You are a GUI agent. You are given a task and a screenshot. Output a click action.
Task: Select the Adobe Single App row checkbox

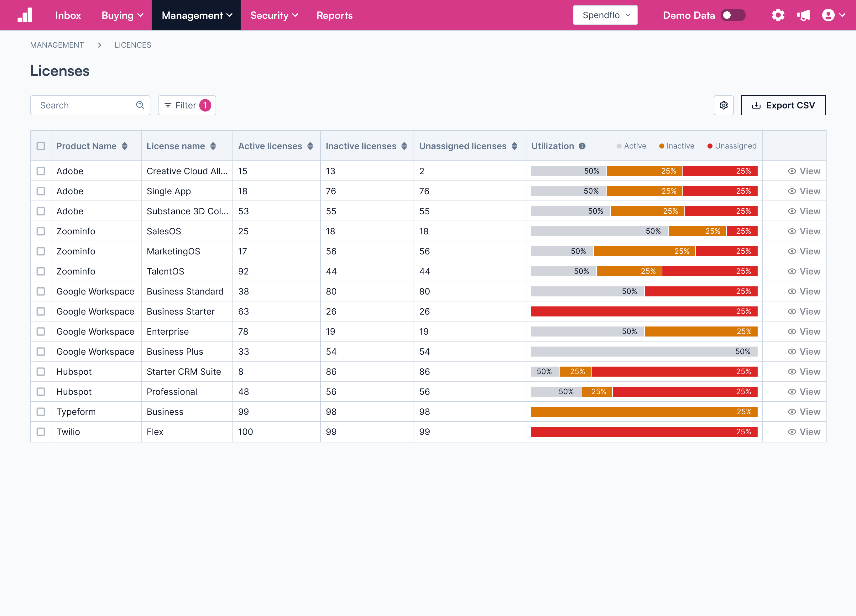(41, 191)
